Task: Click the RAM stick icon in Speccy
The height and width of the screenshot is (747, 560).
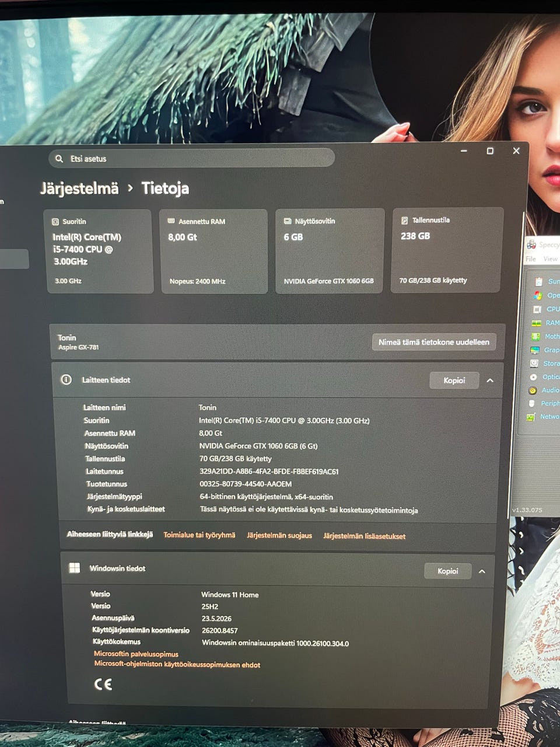Action: 536,323
